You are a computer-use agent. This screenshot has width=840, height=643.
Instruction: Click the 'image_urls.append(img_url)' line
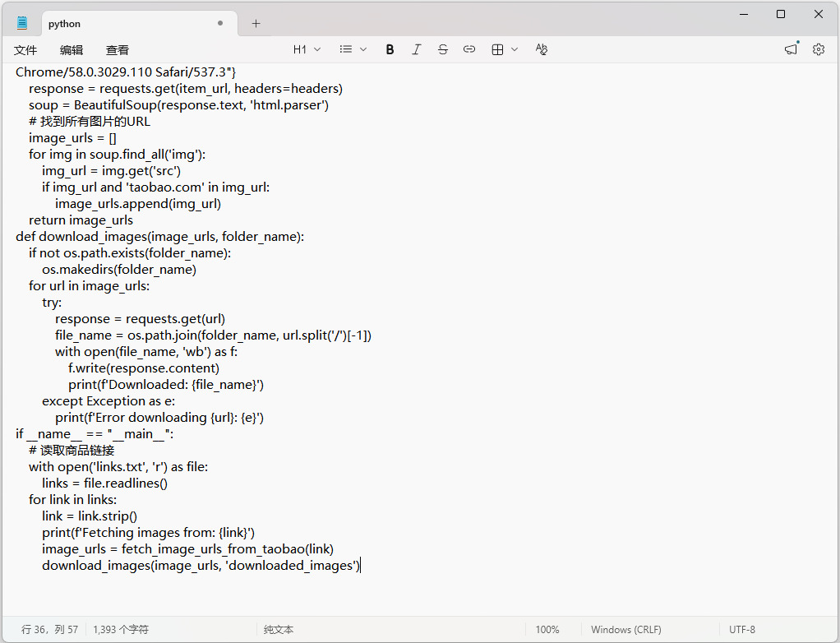click(138, 204)
